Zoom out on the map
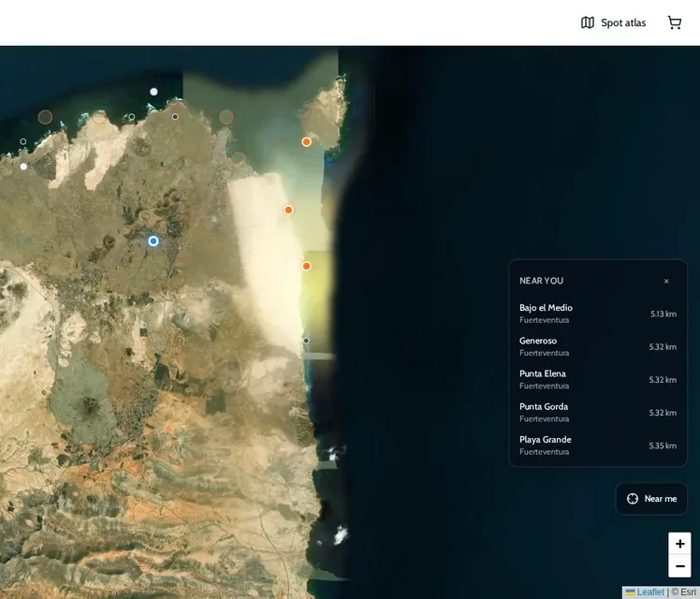Image resolution: width=700 pixels, height=599 pixels. tap(679, 566)
